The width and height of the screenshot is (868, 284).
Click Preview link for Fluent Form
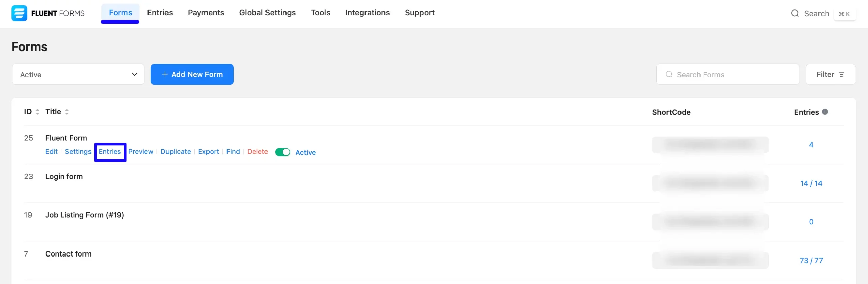(x=141, y=152)
